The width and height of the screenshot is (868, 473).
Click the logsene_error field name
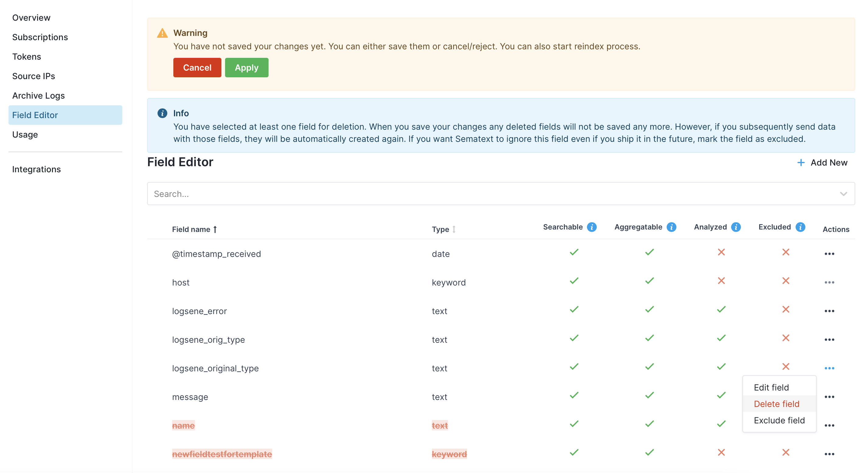pos(200,311)
